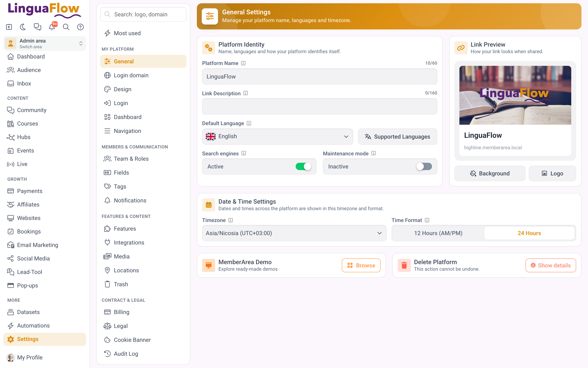Viewport: 588px width, 368px height.
Task: Click the Link Preview chain icon
Action: [461, 48]
